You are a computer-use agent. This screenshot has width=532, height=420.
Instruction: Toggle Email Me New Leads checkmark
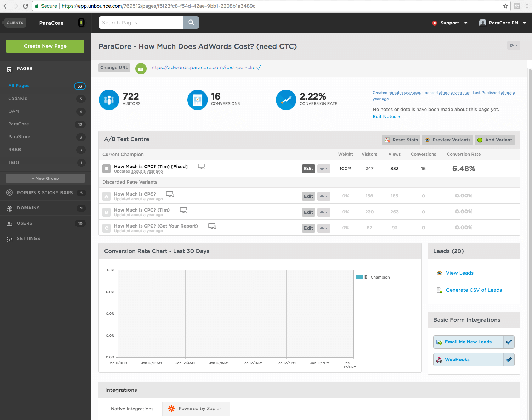point(509,342)
